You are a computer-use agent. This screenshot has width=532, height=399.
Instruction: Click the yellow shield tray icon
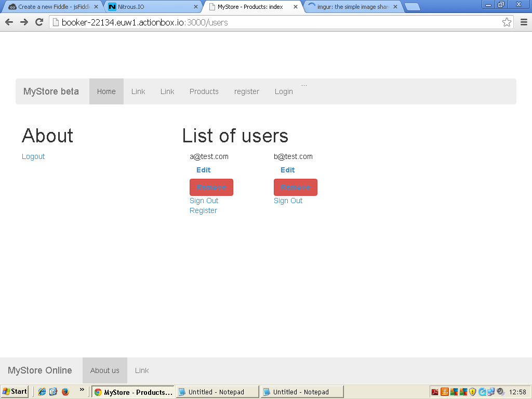[473, 392]
